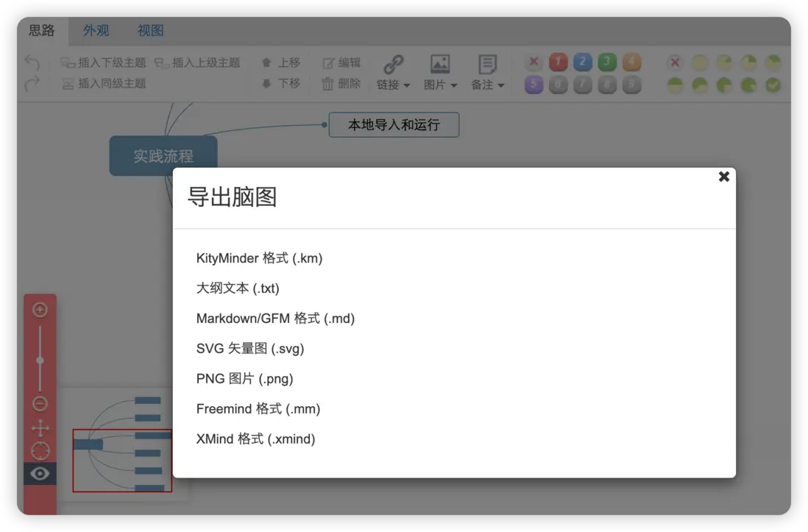The width and height of the screenshot is (808, 532).
Task: Remove priority with the red X icon
Action: (x=534, y=63)
